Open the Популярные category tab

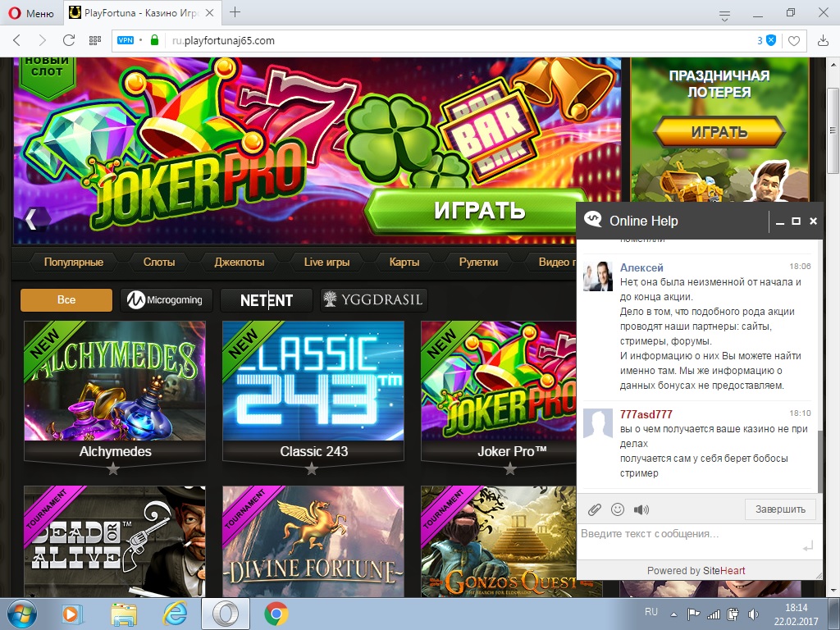[73, 262]
